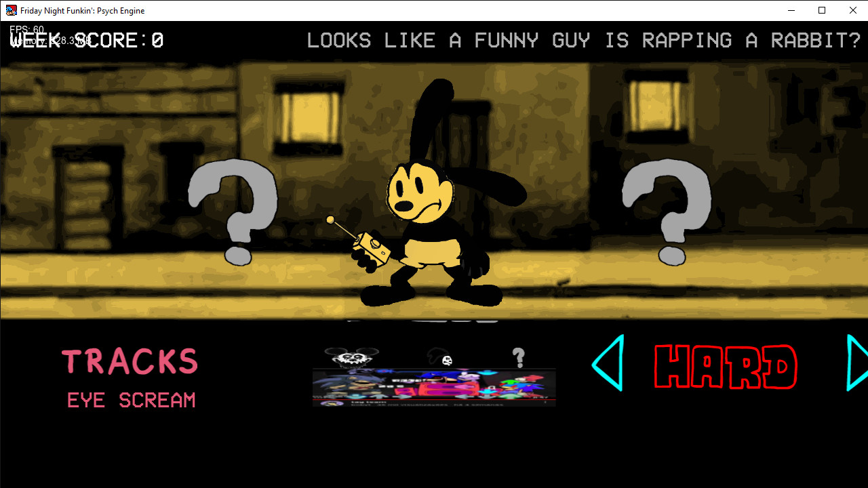Click the window title Friday Night Funkin': Psych Engine
The image size is (868, 488).
click(81, 10)
